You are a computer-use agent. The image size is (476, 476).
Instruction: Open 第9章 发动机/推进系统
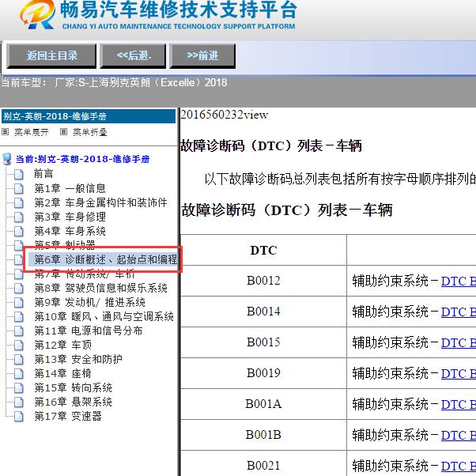pos(89,302)
